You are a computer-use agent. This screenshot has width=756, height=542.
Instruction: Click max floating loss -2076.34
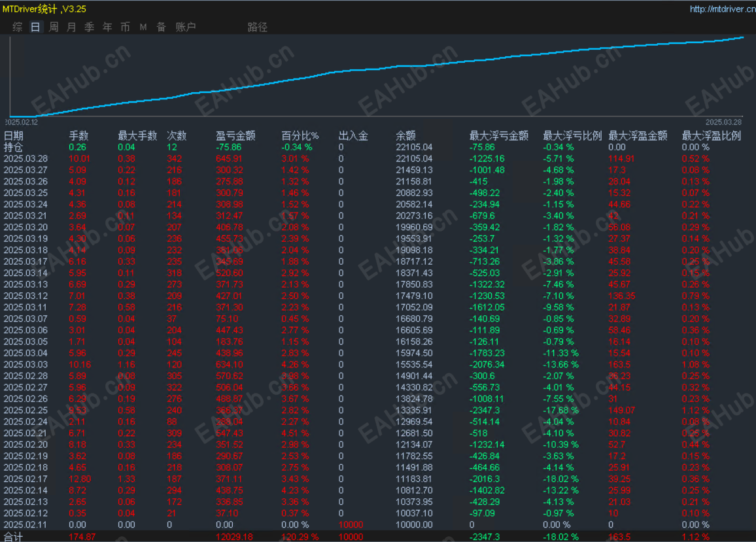click(487, 365)
